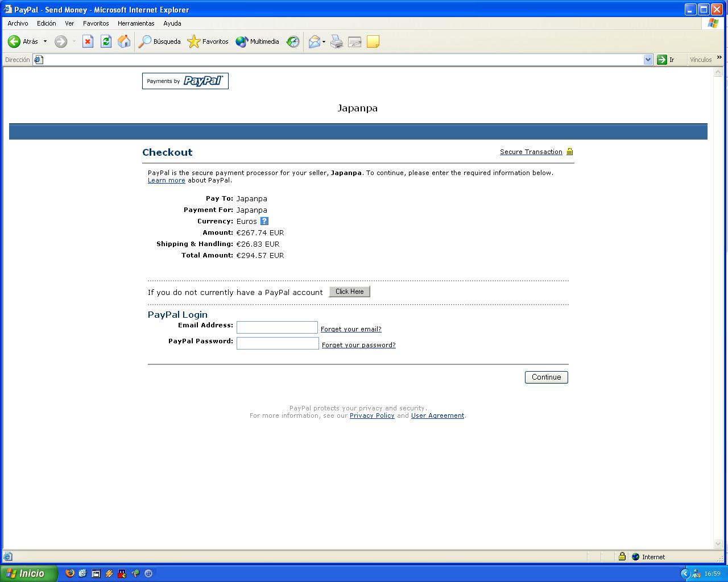
Task: Launch Firefox from Quick Launch
Action: tap(70, 573)
